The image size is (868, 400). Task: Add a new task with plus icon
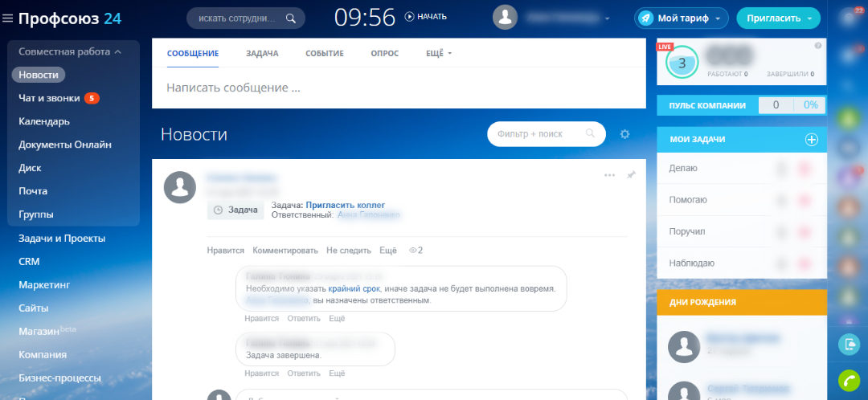(x=811, y=140)
